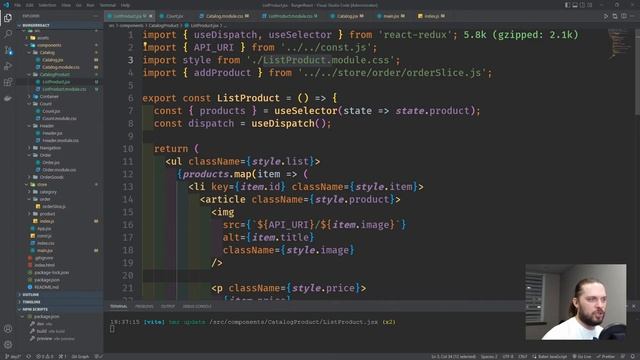640x360 pixels.
Task: Click the errors and warnings count in status bar
Action: coord(45,356)
